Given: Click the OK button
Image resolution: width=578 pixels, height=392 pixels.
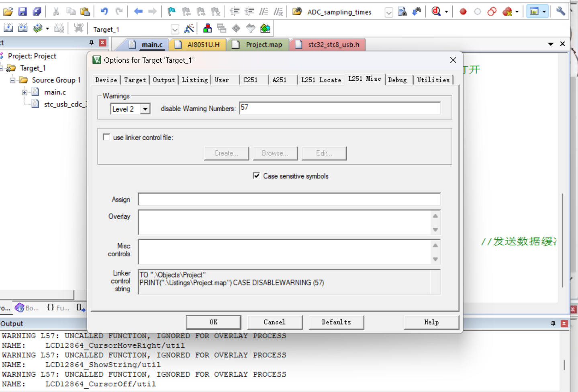Looking at the screenshot, I should click(x=214, y=322).
